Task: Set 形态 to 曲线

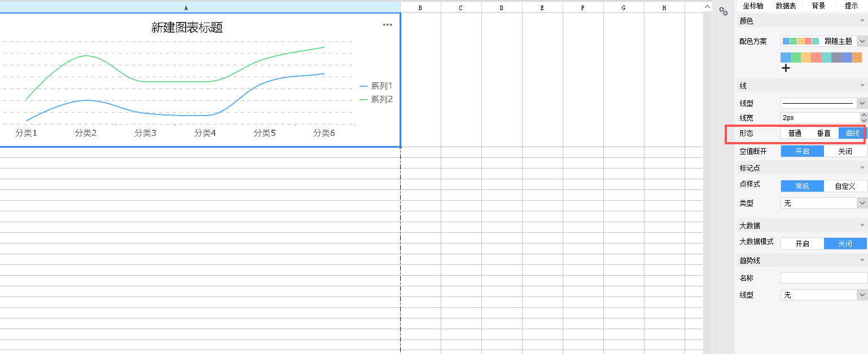Action: (x=853, y=134)
